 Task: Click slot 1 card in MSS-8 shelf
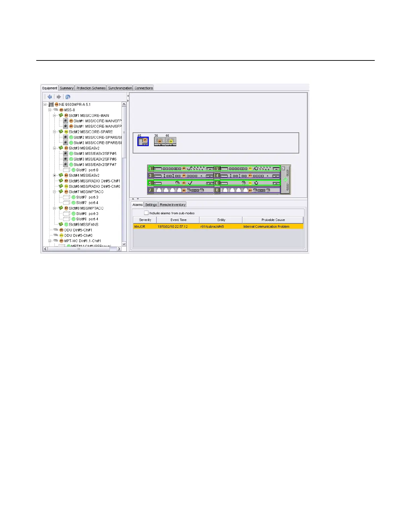click(181, 168)
